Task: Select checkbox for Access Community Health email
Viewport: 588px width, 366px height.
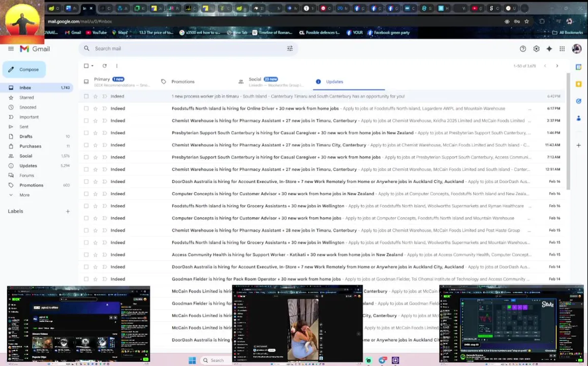Action: click(86, 255)
